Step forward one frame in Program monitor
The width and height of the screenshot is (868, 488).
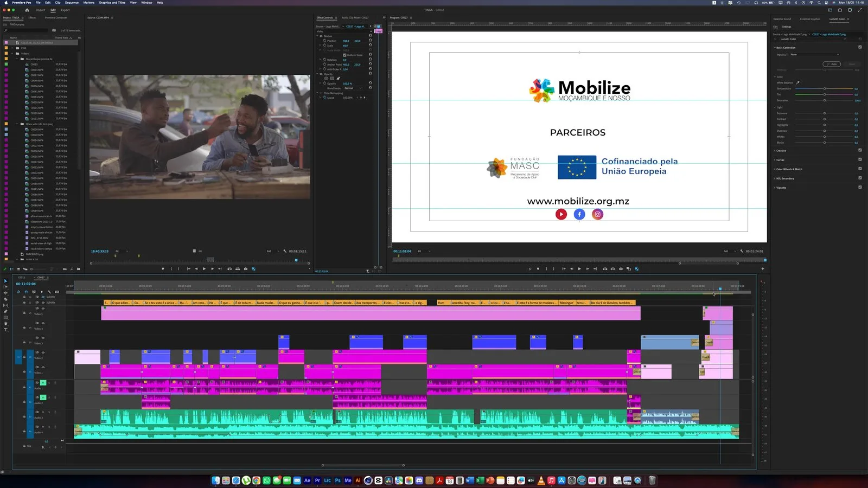click(588, 268)
